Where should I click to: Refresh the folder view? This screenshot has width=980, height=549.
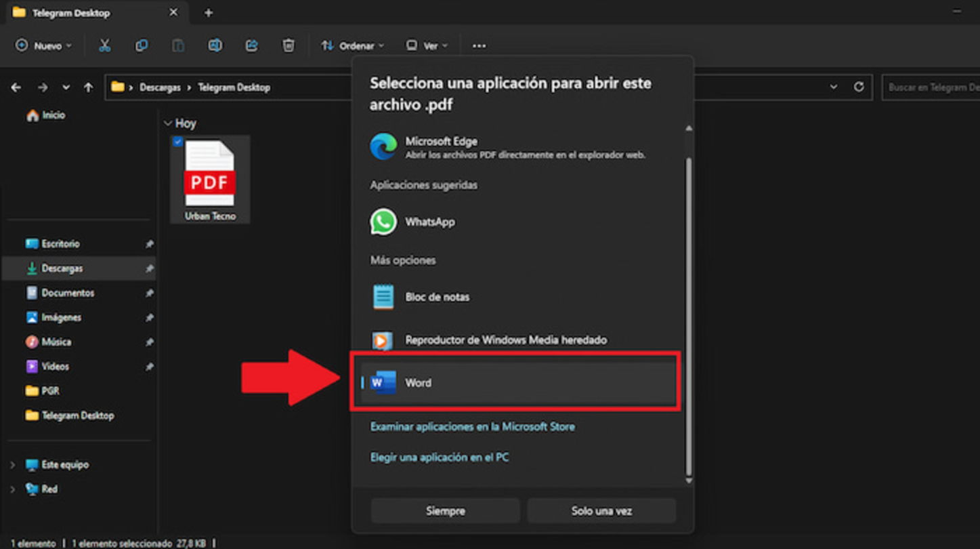coord(859,87)
